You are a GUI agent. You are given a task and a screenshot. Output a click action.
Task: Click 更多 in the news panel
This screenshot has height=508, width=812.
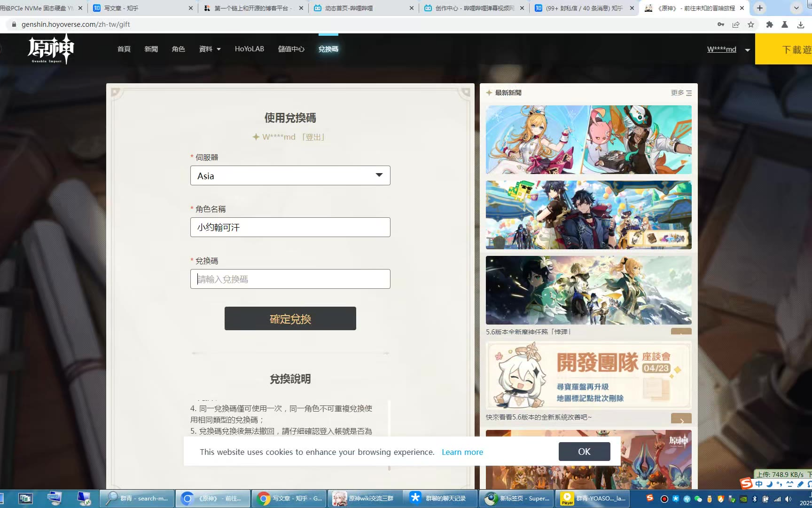tap(677, 93)
